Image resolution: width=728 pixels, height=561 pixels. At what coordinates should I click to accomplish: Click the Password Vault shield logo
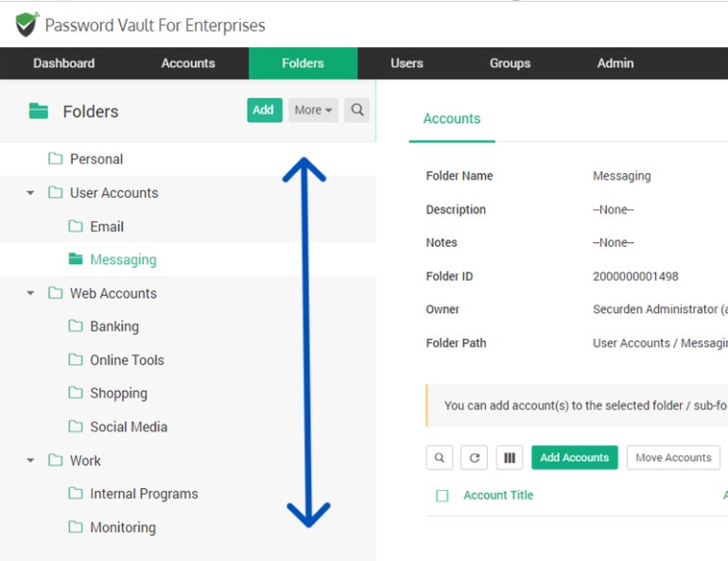(27, 25)
